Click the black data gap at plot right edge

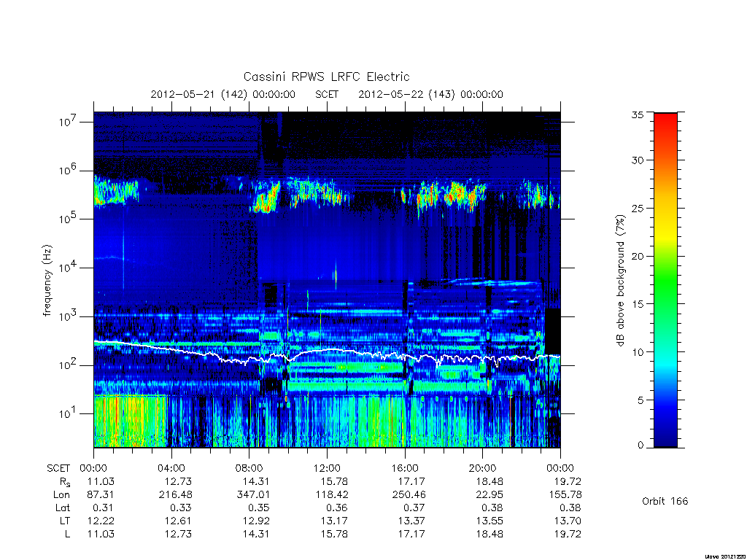552,331
